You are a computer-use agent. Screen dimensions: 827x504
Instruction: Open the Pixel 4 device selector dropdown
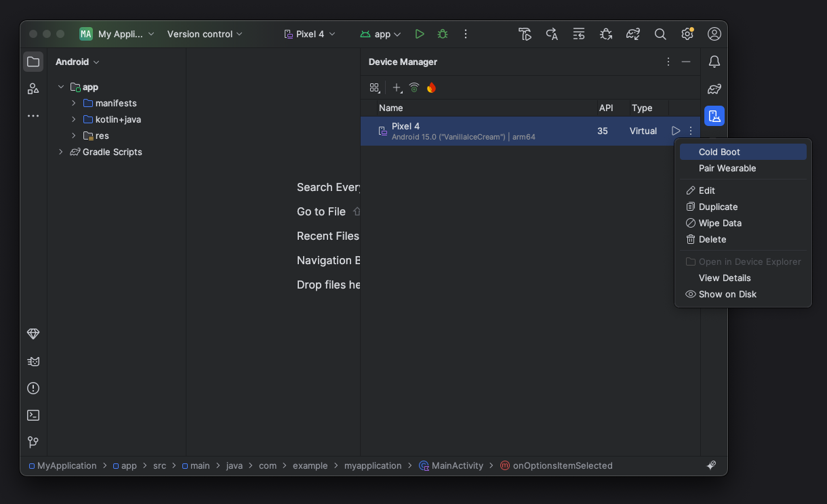[x=310, y=34]
